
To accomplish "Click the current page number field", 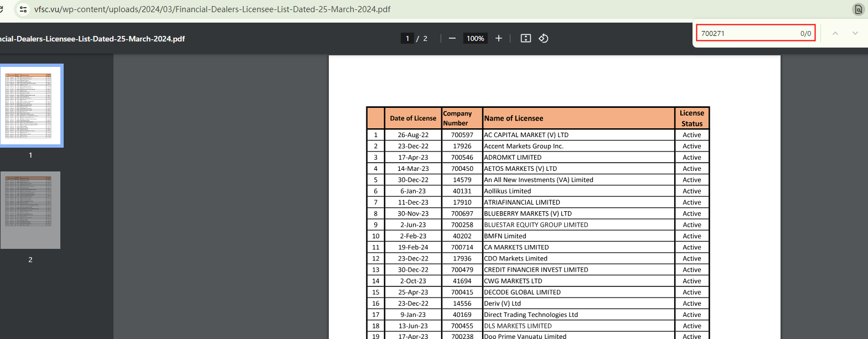I will click(x=407, y=38).
